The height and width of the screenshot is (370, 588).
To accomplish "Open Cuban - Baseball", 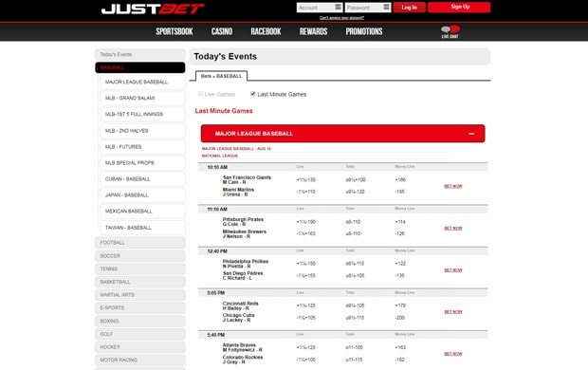I will [142, 179].
